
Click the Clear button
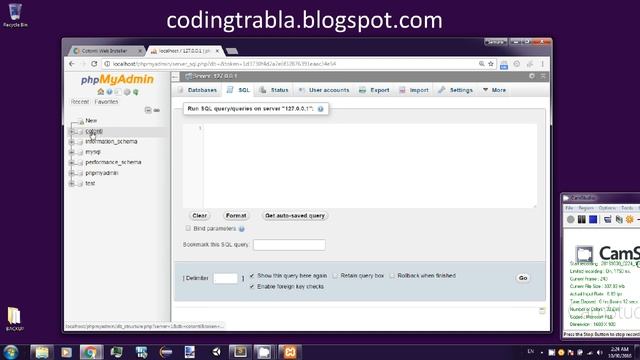point(200,216)
